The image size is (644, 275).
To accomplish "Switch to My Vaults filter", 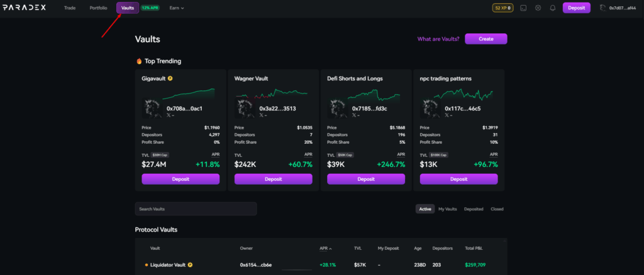I will [448, 209].
